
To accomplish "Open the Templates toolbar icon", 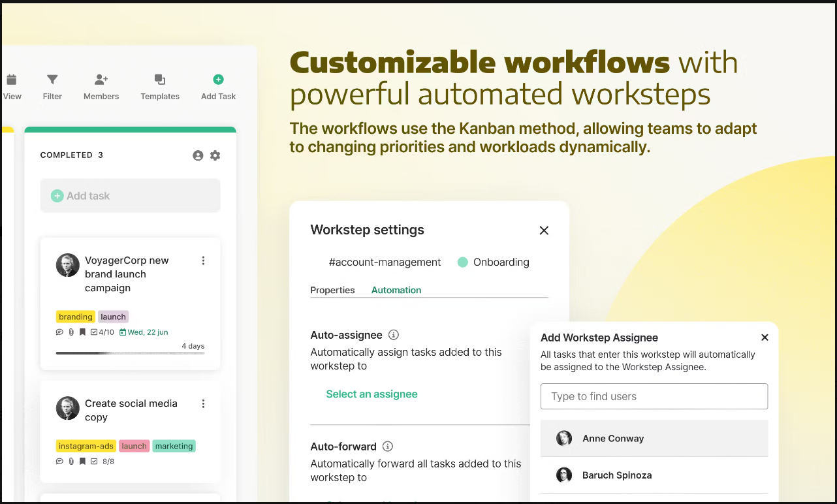I will (160, 80).
